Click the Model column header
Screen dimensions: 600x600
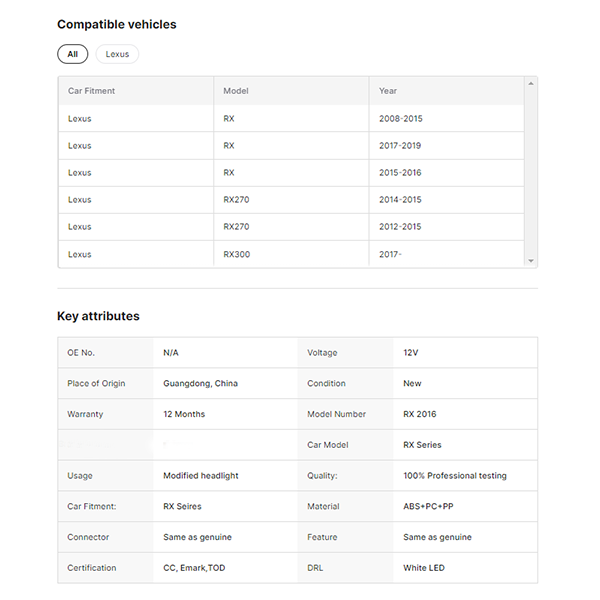coord(236,91)
